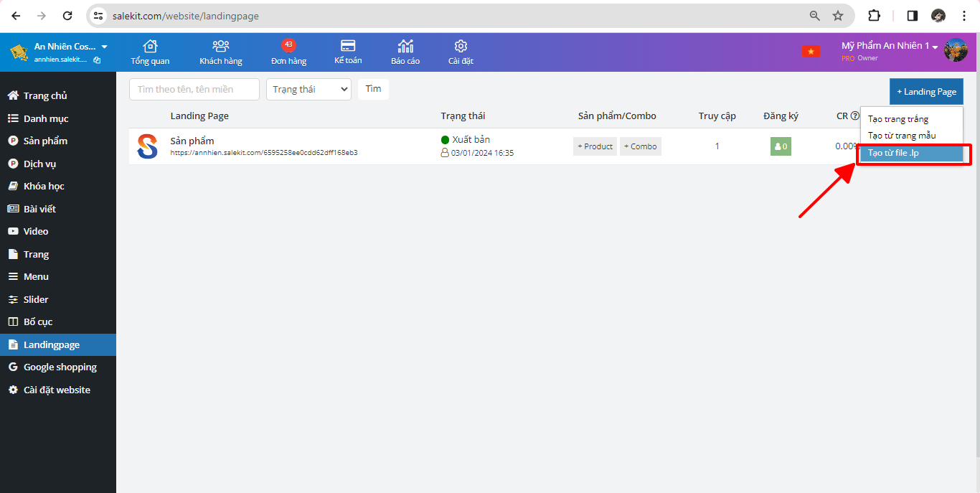Click the Tìm search button

[373, 89]
